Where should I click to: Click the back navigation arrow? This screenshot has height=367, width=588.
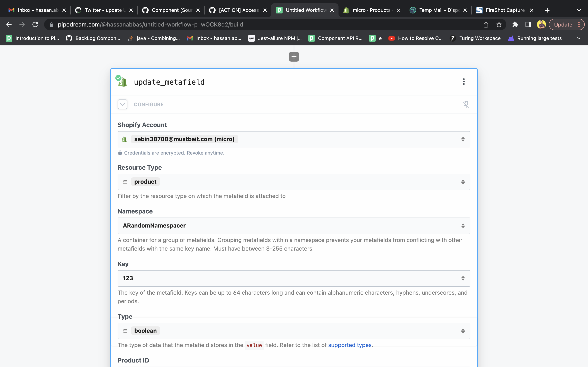pyautogui.click(x=9, y=24)
